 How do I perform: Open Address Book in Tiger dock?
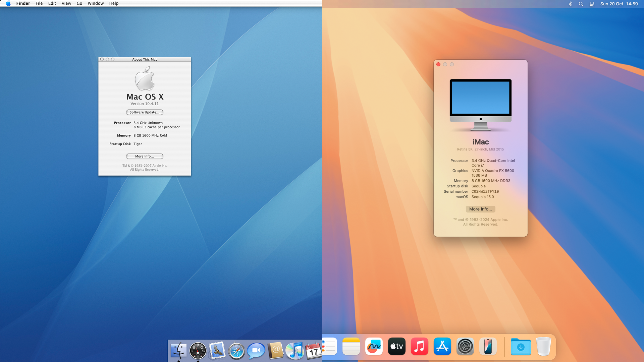[275, 351]
